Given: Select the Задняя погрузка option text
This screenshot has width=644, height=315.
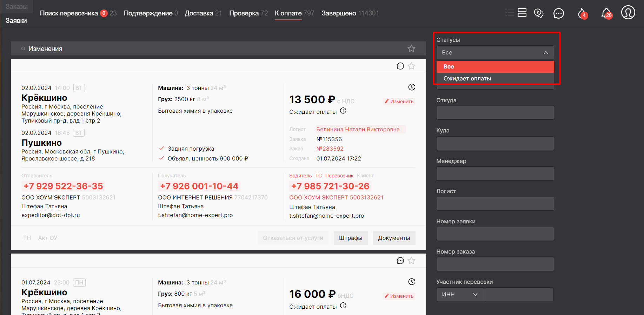Looking at the screenshot, I should click(x=191, y=149).
